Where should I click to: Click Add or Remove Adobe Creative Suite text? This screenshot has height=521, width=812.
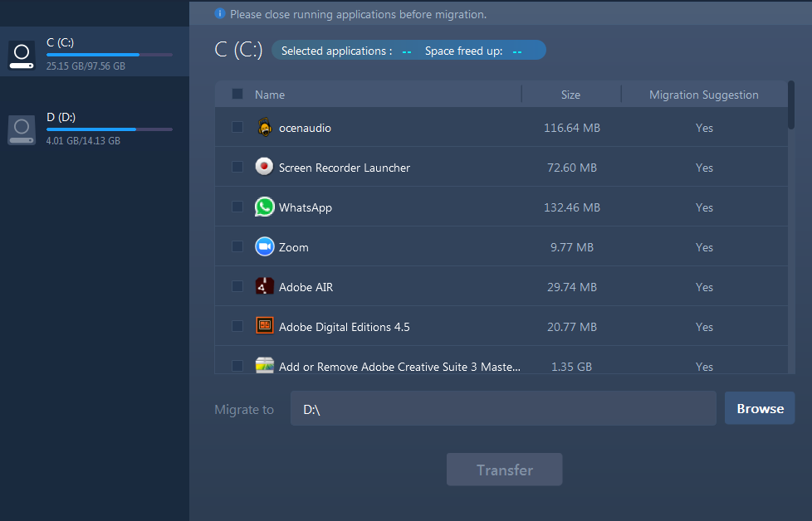tap(400, 367)
